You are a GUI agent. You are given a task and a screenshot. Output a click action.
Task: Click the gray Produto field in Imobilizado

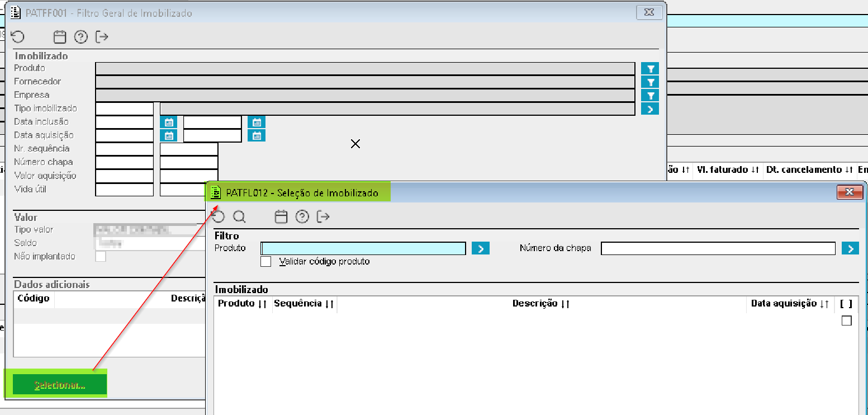[365, 68]
